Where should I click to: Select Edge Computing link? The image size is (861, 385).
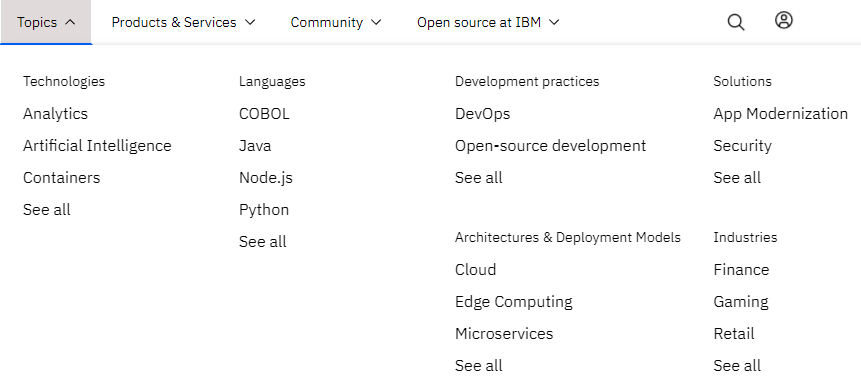[513, 302]
